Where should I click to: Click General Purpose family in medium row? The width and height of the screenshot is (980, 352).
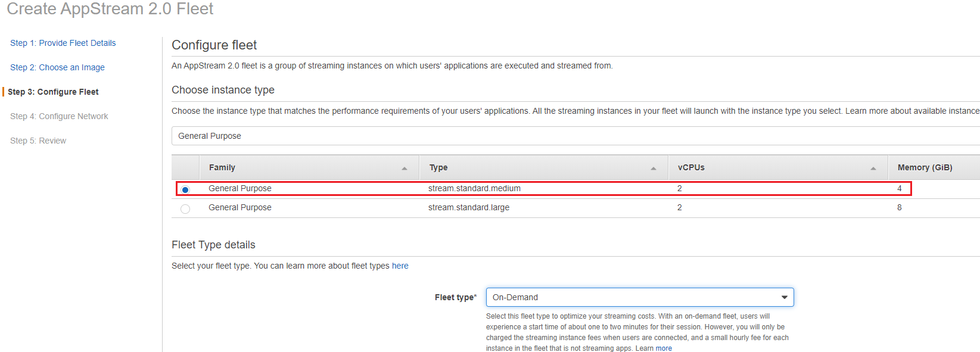click(x=240, y=188)
